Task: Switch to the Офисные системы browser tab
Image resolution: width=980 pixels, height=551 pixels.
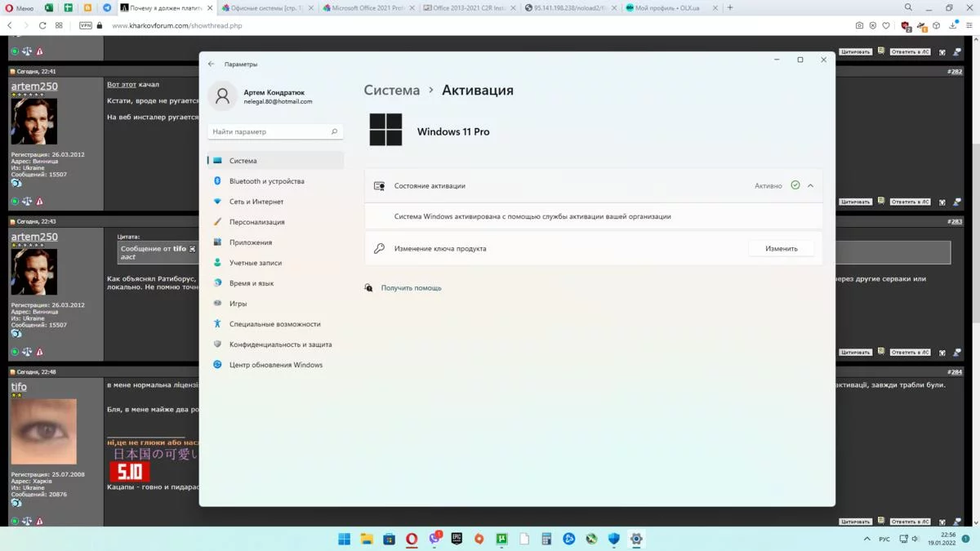Action: (265, 8)
